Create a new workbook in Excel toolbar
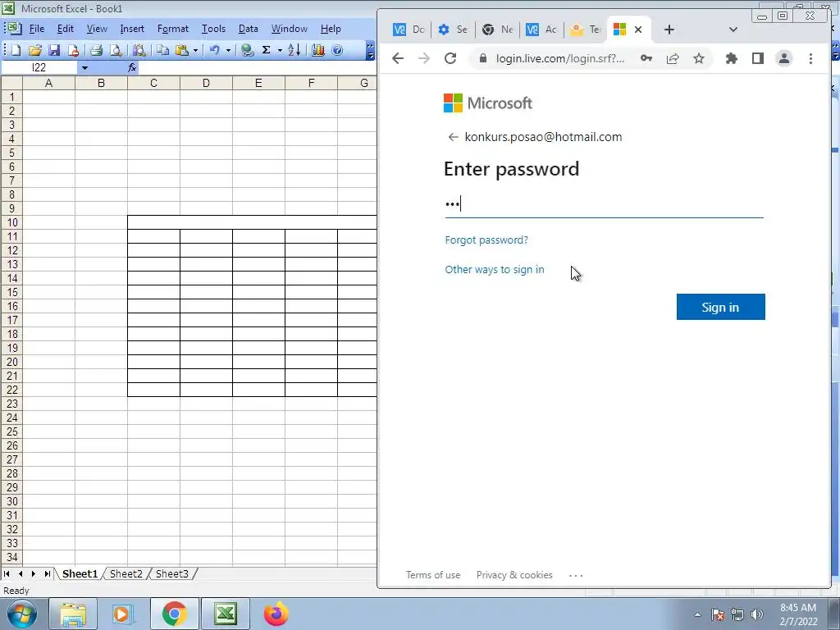The width and height of the screenshot is (840, 630). (16, 50)
